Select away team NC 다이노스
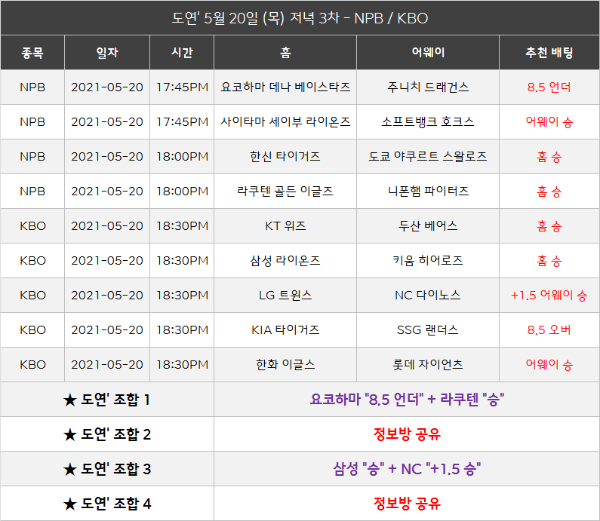The height and width of the screenshot is (521, 600). 428,295
